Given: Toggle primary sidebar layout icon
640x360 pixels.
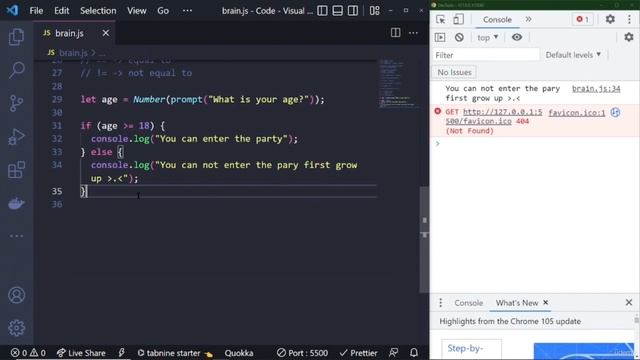Looking at the screenshot, I should (322, 11).
